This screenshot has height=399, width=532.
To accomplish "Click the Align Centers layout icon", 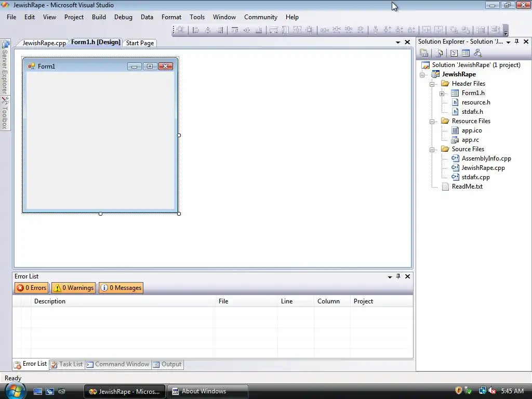I will [x=208, y=30].
